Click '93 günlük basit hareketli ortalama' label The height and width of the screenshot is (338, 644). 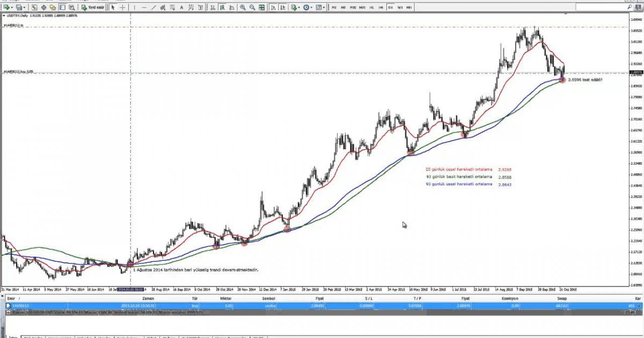pyautogui.click(x=459, y=177)
